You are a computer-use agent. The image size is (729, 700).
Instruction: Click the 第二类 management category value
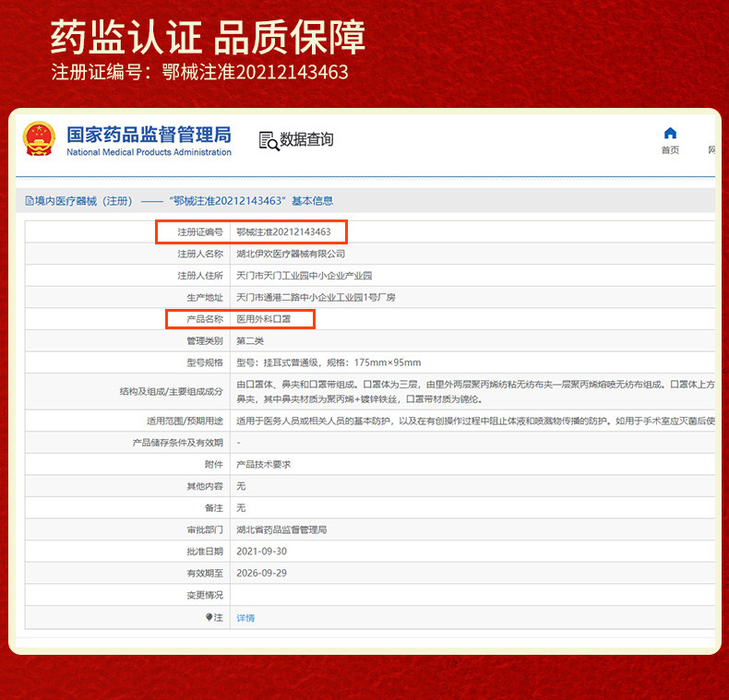(250, 340)
